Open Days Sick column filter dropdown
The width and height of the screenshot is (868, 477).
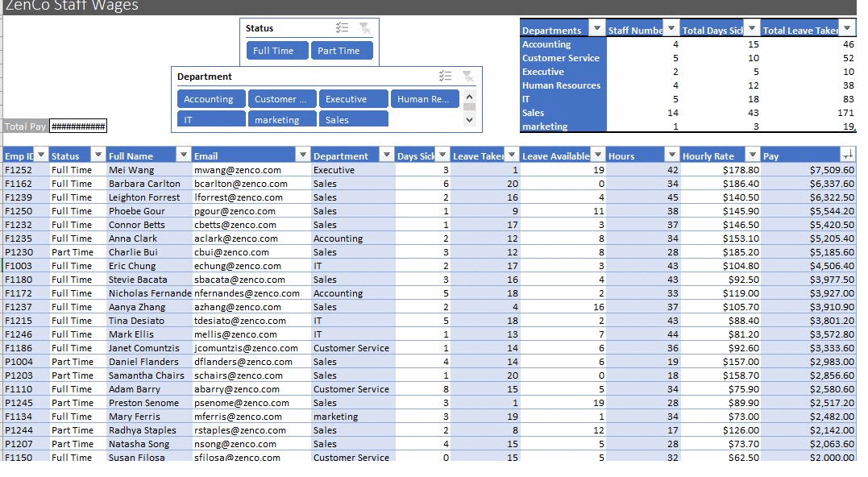coord(442,155)
